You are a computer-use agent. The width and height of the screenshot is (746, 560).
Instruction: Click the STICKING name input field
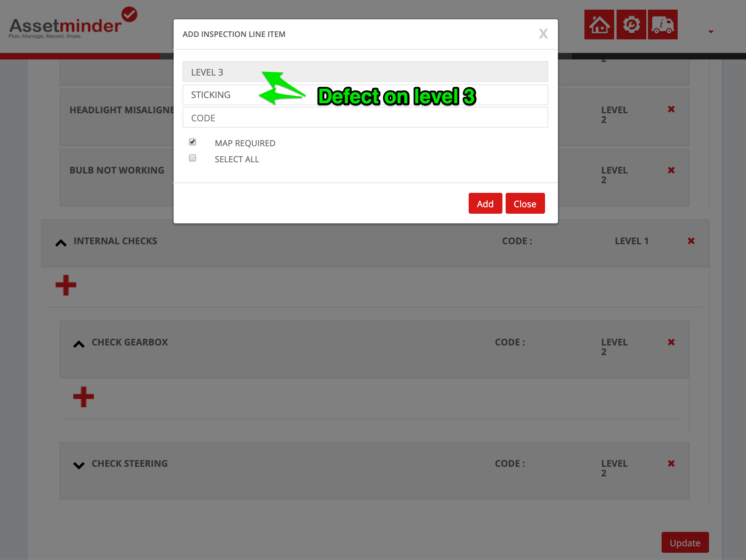pyautogui.click(x=365, y=95)
